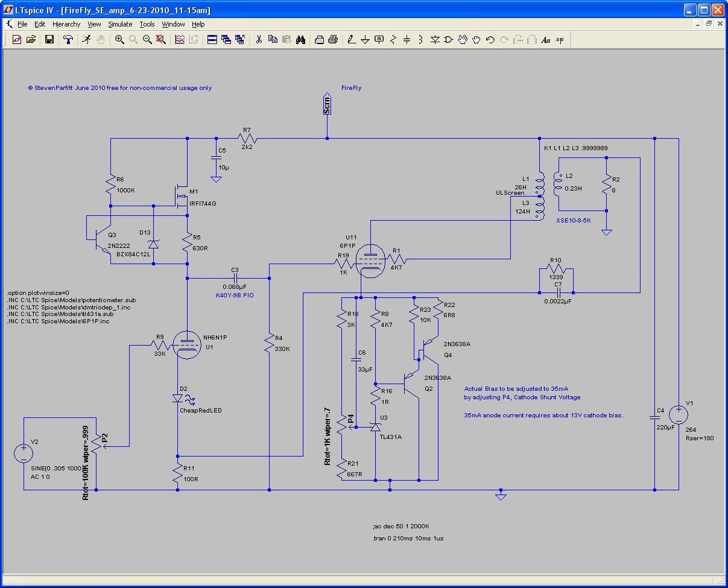This screenshot has height=588, width=728.
Task: Select the TL431A U3 label
Action: point(391,437)
